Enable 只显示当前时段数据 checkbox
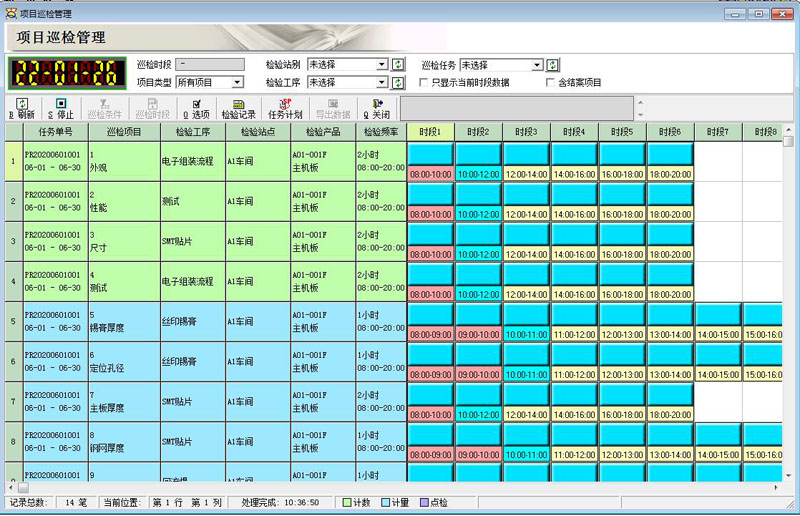The height and width of the screenshot is (516, 800). pos(424,82)
